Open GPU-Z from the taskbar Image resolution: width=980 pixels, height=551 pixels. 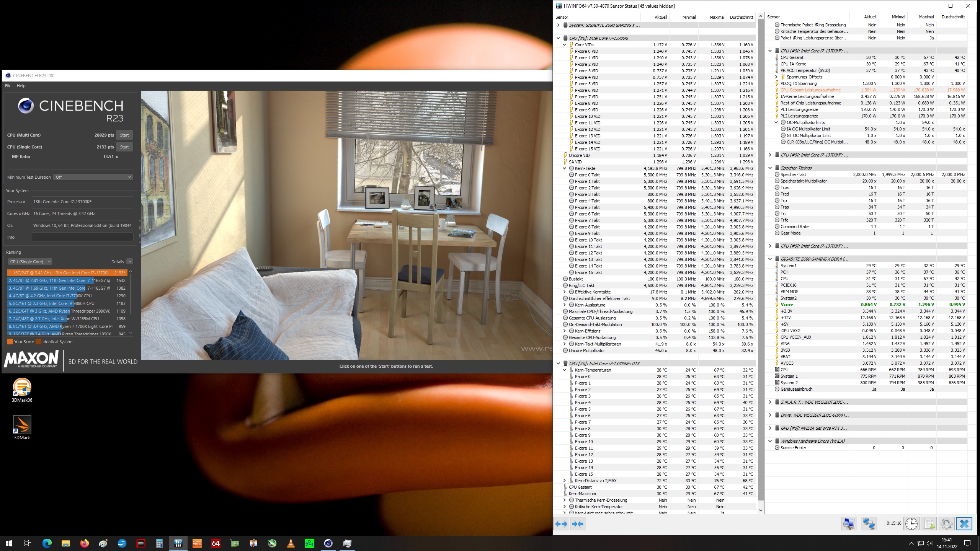point(234,543)
